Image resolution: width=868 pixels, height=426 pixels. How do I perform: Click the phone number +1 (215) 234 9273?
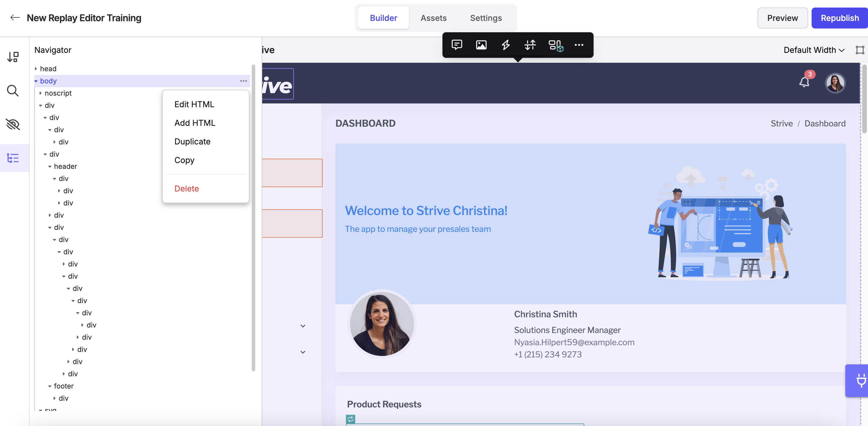[548, 354]
